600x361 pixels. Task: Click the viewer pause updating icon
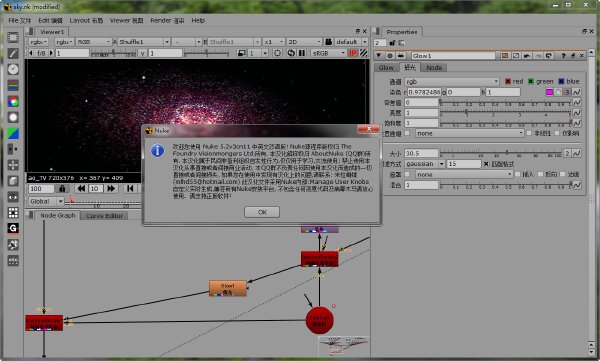[302, 53]
